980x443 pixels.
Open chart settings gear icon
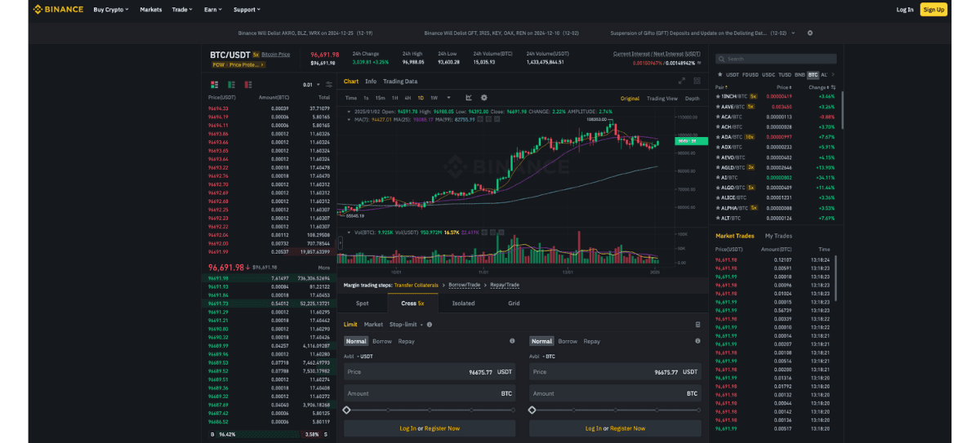point(483,98)
